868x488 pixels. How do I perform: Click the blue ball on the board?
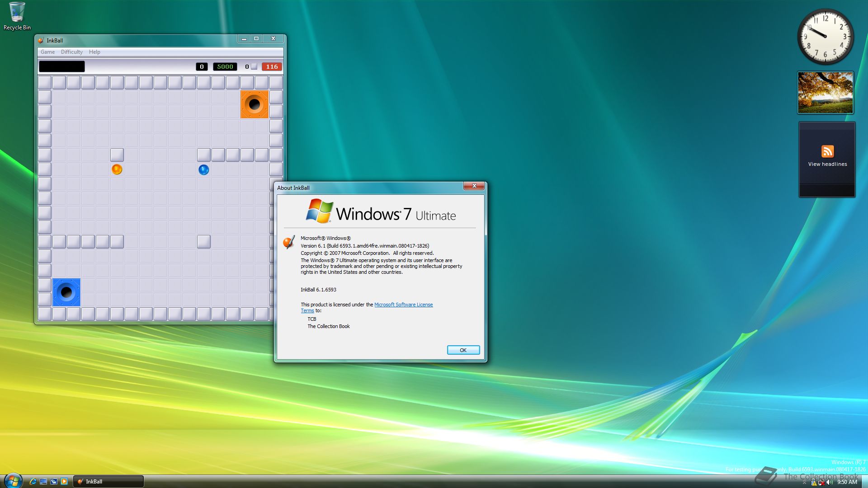click(203, 169)
